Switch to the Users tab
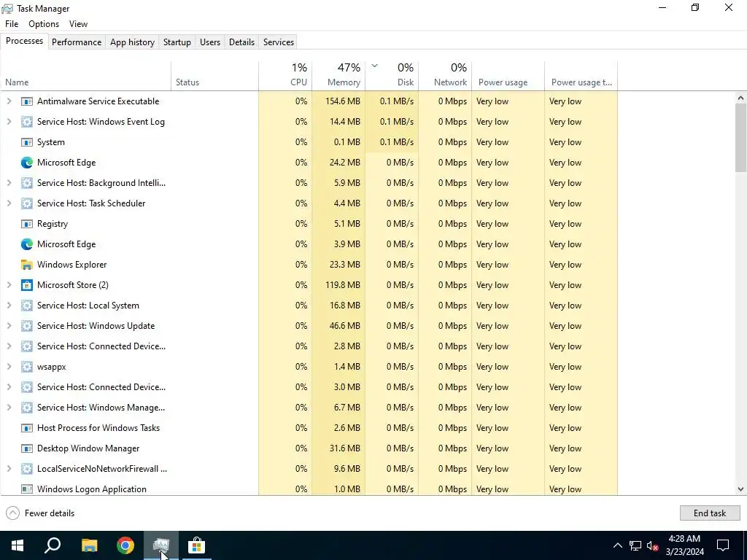This screenshot has width=747, height=560. click(x=210, y=42)
